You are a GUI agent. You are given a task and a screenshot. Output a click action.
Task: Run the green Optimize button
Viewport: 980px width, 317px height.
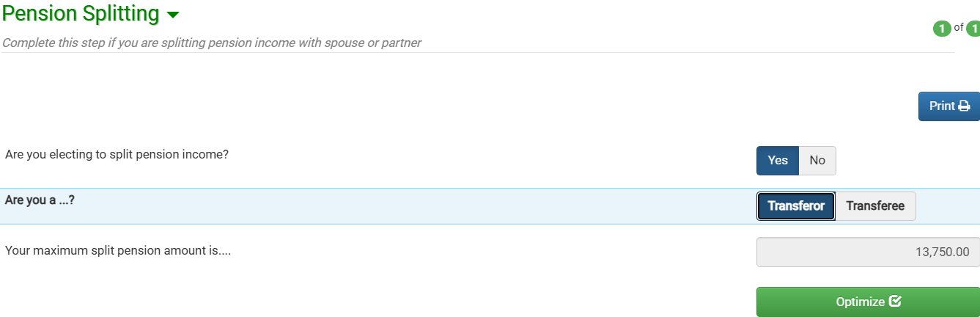point(868,302)
